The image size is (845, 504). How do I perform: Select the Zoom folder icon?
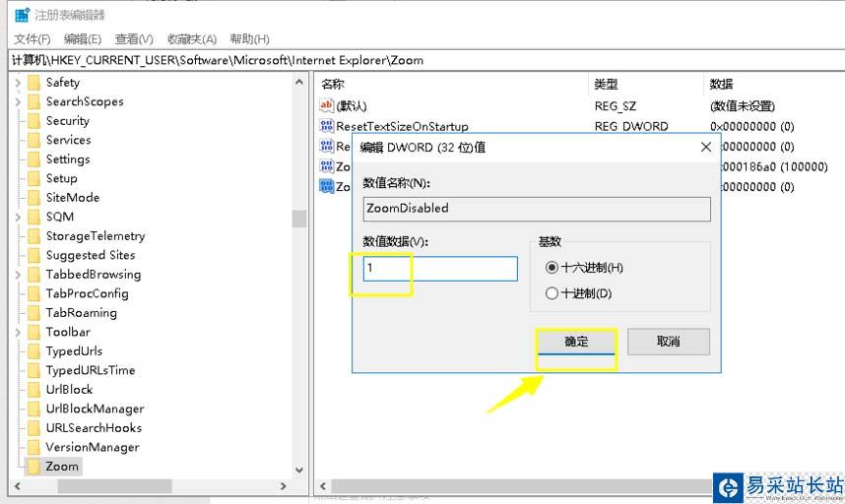pos(33,467)
